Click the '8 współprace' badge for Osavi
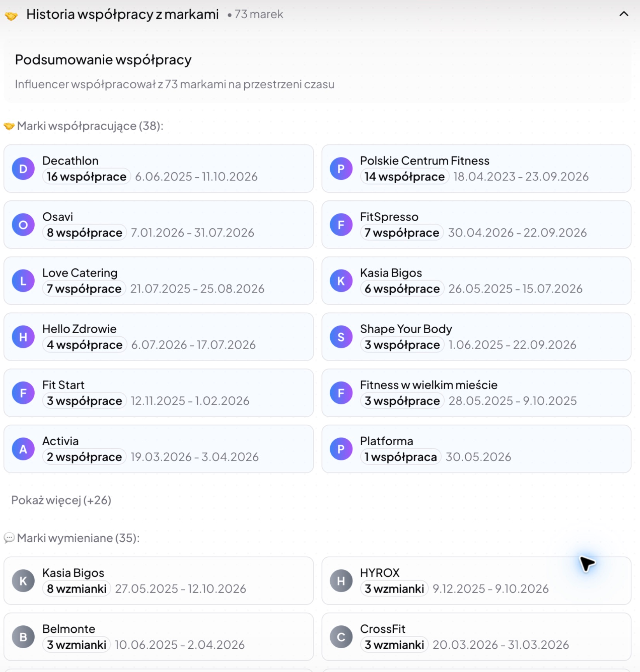 (x=84, y=233)
